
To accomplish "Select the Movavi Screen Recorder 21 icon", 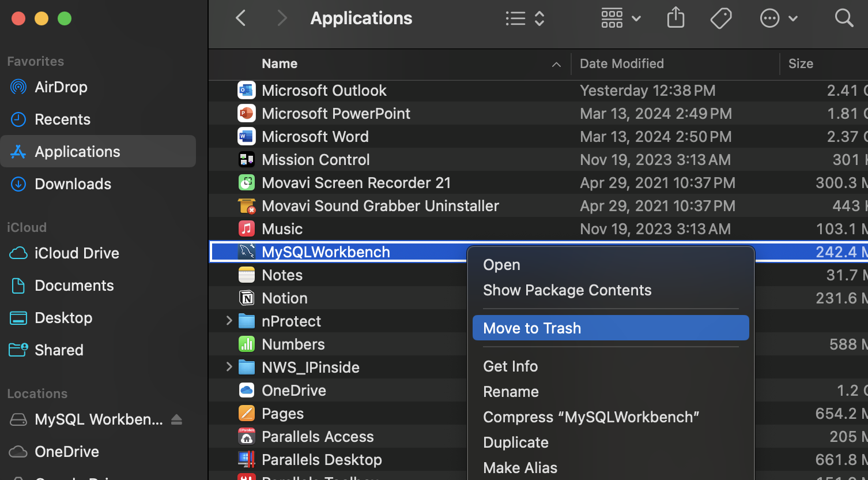I will [247, 183].
